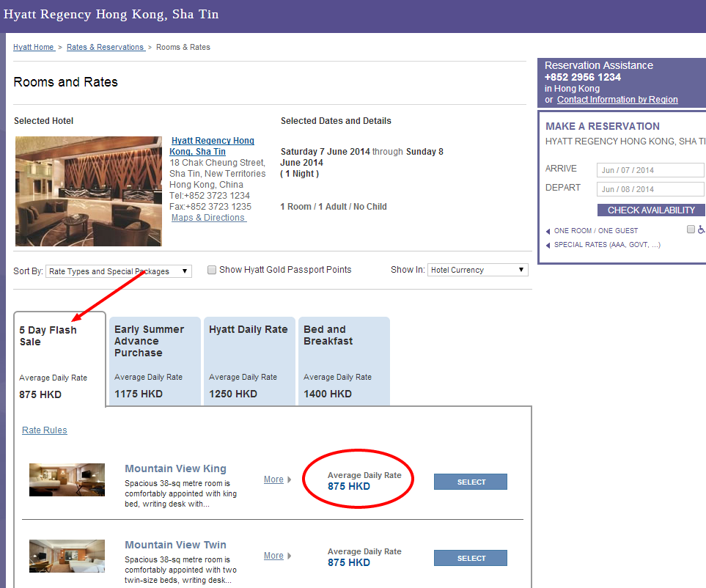Open the Hyatt Home breadcrumb link
The height and width of the screenshot is (588, 706).
34,47
